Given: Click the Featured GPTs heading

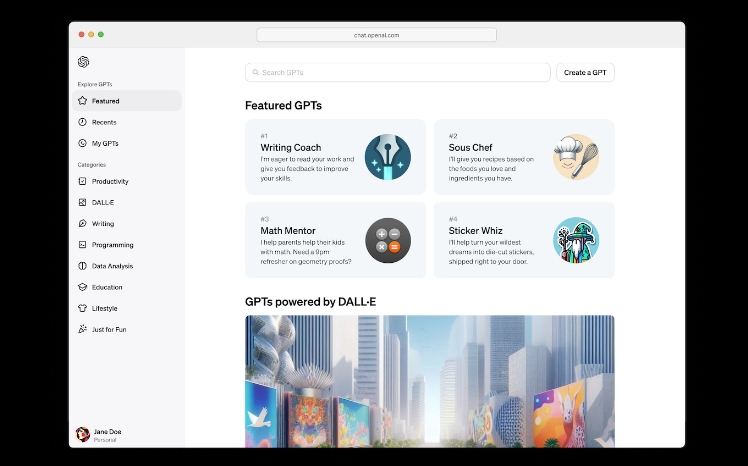Looking at the screenshot, I should click(283, 105).
